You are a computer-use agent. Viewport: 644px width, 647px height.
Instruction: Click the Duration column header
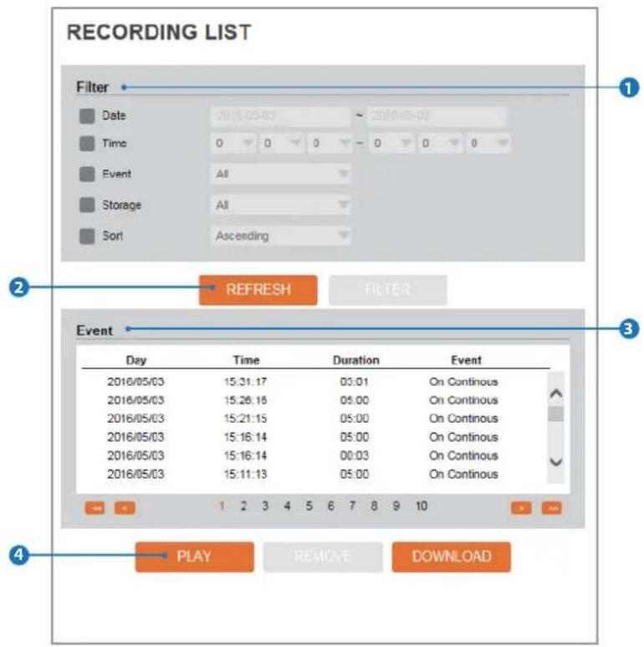(355, 360)
